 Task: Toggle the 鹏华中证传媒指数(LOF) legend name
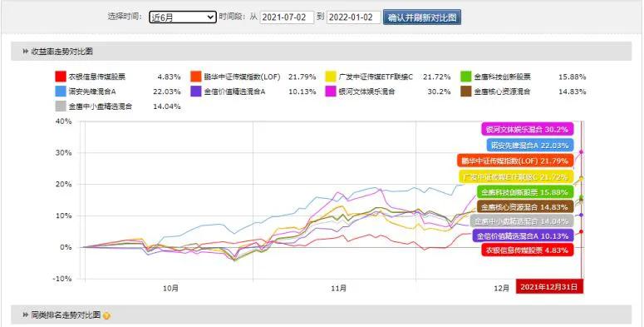click(243, 77)
